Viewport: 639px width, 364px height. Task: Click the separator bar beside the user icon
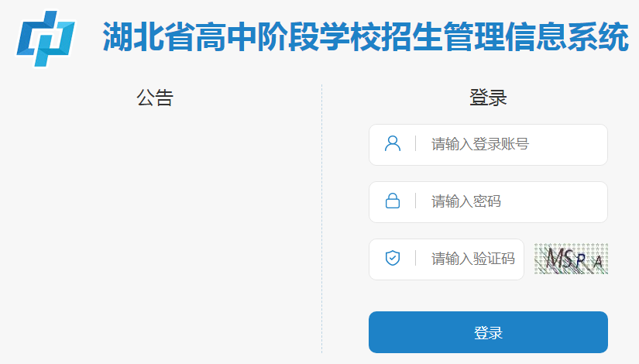[x=416, y=144]
